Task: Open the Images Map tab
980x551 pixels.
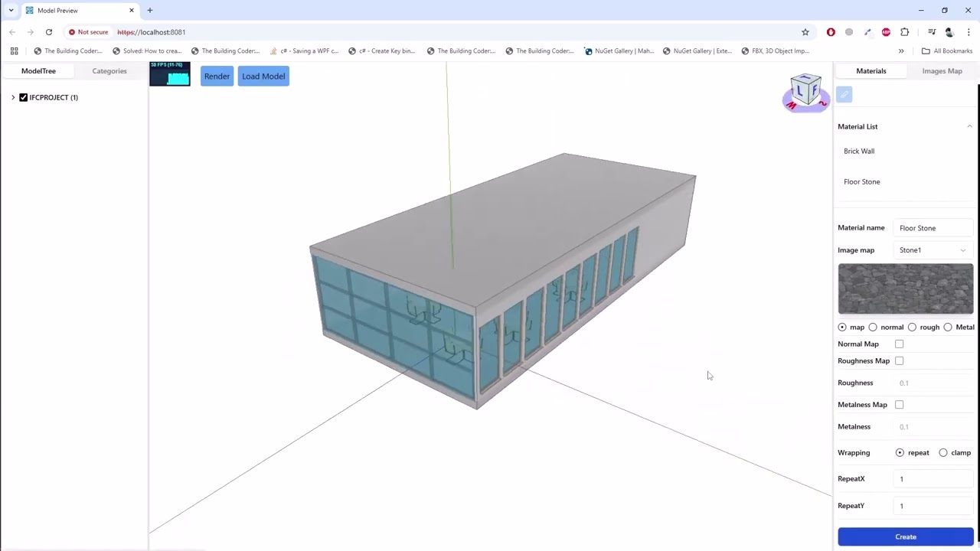Action: pos(942,70)
